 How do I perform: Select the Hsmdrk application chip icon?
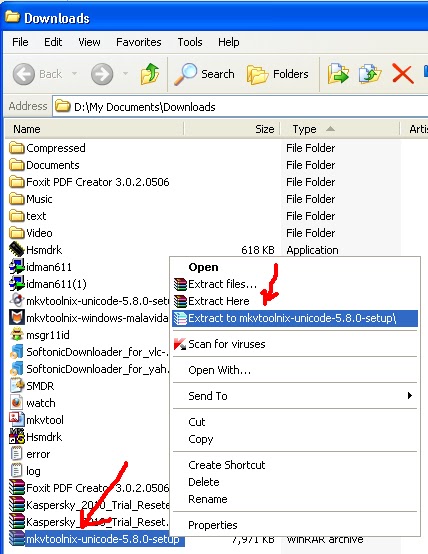17,249
